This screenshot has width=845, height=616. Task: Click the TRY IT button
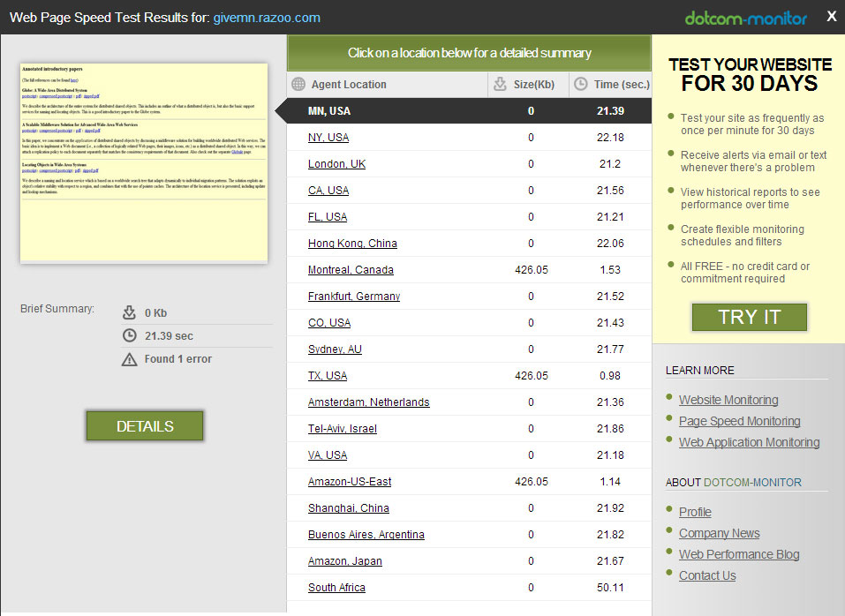click(749, 317)
